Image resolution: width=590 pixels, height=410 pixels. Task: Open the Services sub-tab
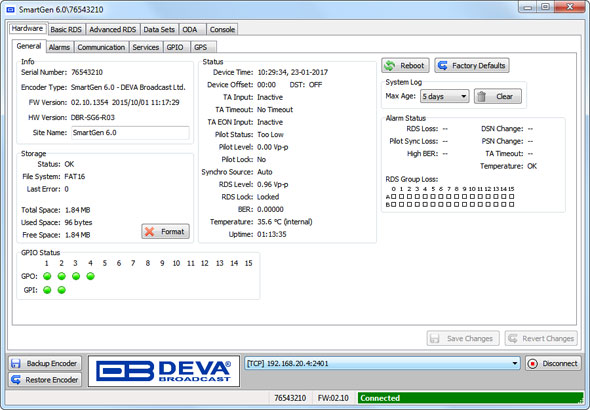coord(146,47)
